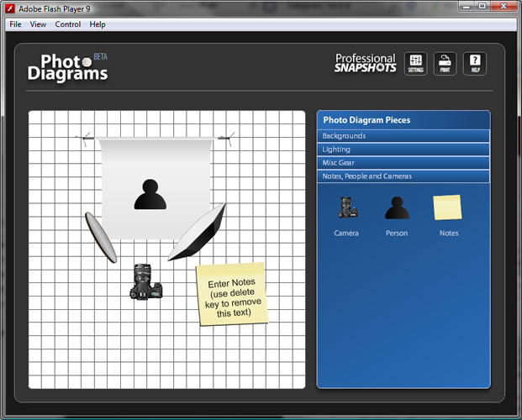Open the Settings icon button
Screen dimensions: 522x420
(415, 64)
